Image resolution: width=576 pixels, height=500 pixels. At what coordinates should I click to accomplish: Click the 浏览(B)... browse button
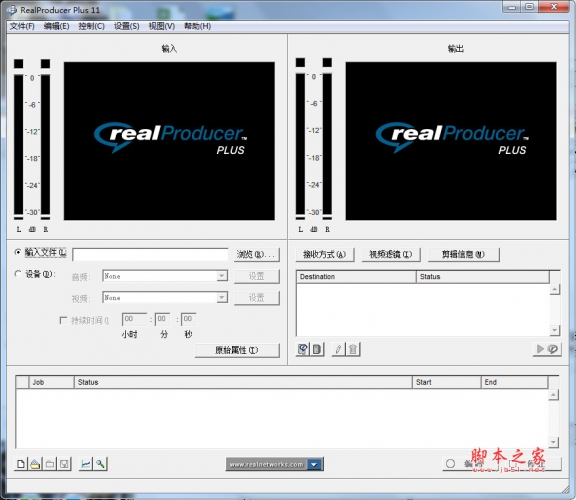click(x=257, y=254)
